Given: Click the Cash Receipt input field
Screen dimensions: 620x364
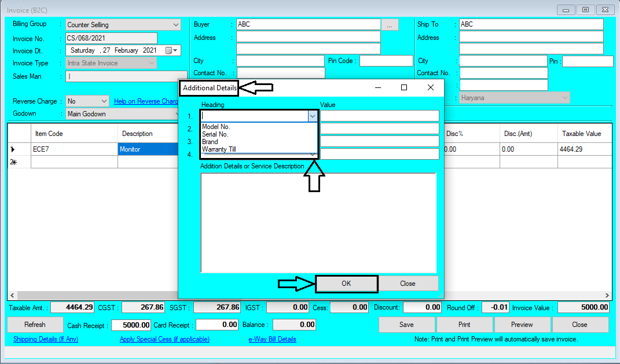Looking at the screenshot, I should pos(131,325).
